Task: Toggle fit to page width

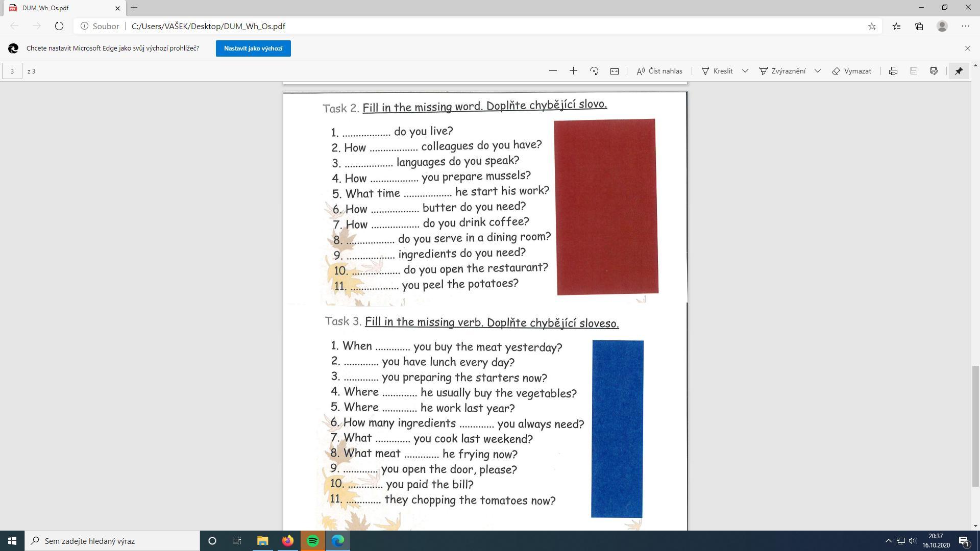Action: click(615, 71)
